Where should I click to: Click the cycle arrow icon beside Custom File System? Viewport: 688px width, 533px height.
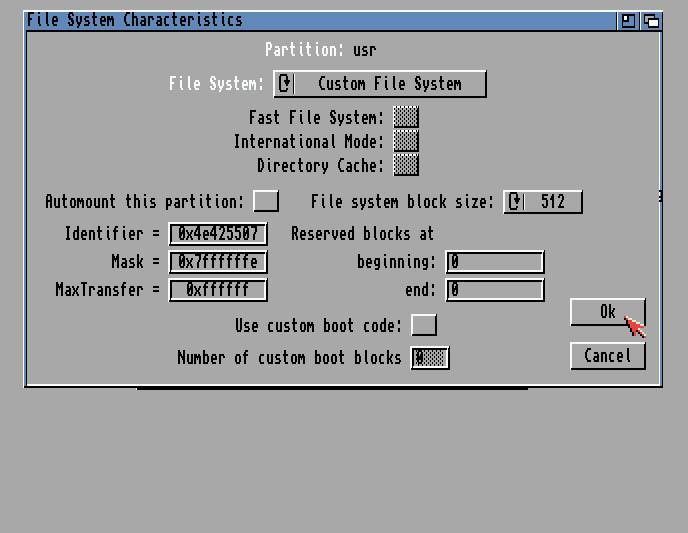(285, 84)
